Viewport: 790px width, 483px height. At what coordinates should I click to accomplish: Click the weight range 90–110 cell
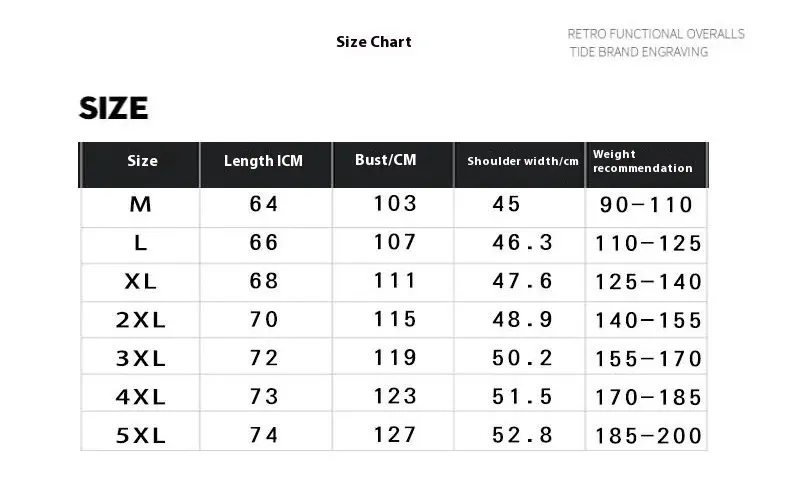646,205
